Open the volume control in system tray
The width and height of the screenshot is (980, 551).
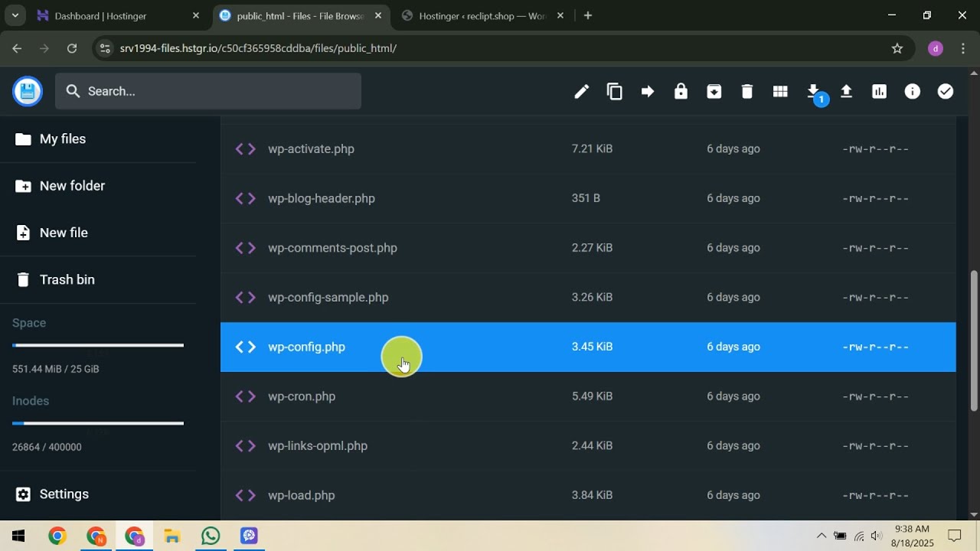(x=877, y=536)
